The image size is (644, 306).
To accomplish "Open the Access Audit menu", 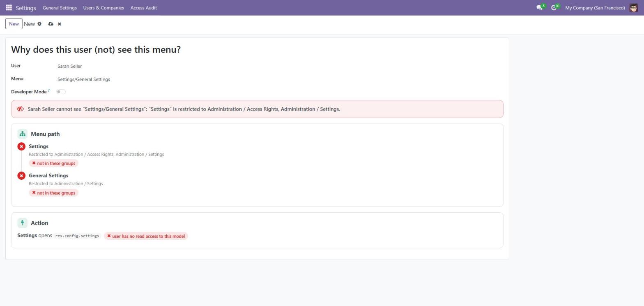I will 144,8.
